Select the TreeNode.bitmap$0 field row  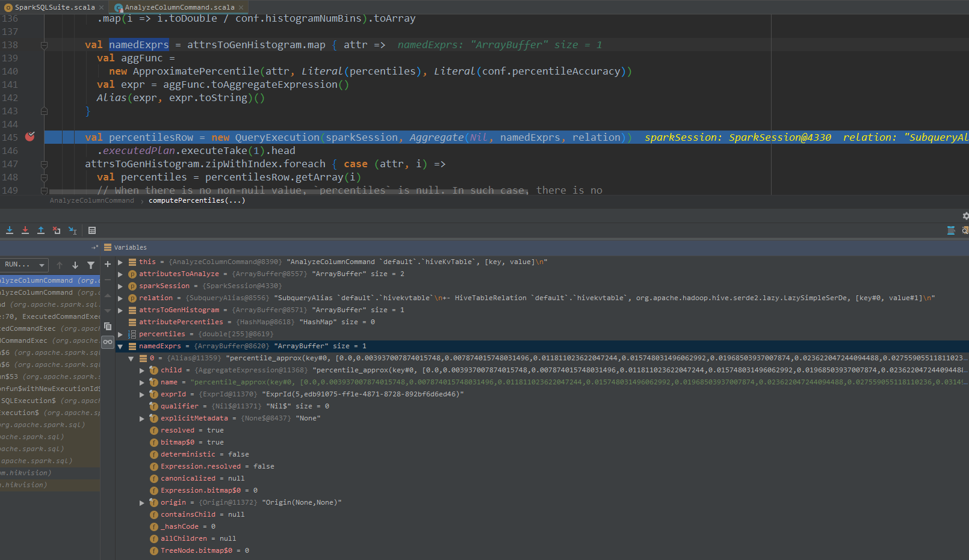point(542,551)
